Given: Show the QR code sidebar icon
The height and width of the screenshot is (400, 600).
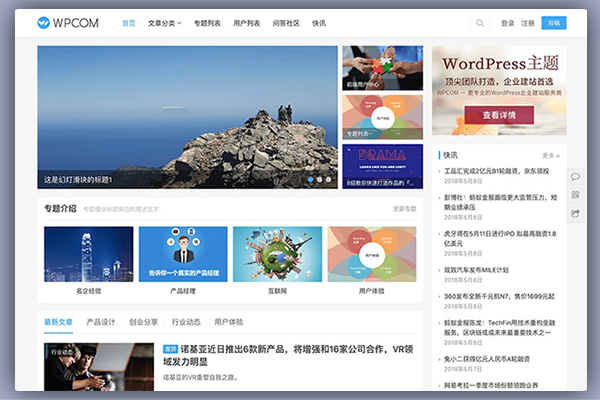Looking at the screenshot, I should coord(575,195).
